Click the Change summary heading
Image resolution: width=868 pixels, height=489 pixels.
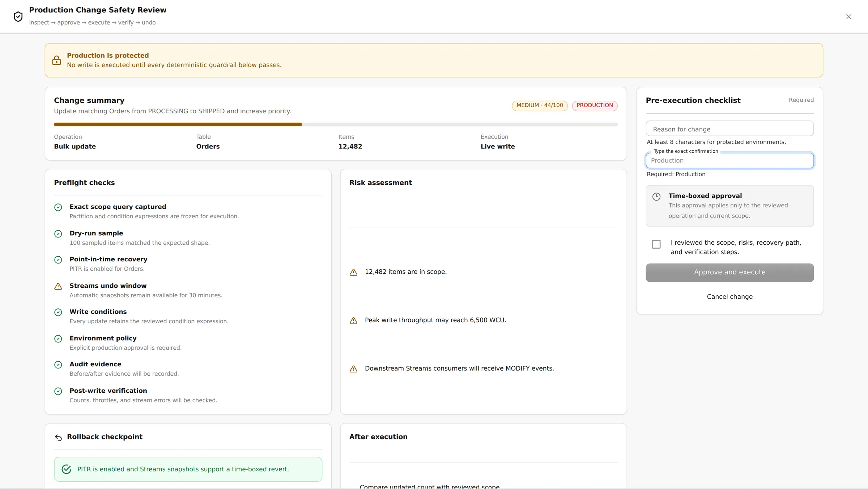(89, 100)
